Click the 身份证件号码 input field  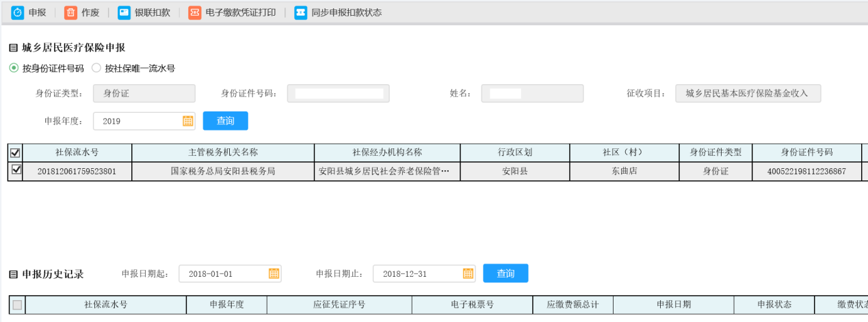[x=338, y=94]
